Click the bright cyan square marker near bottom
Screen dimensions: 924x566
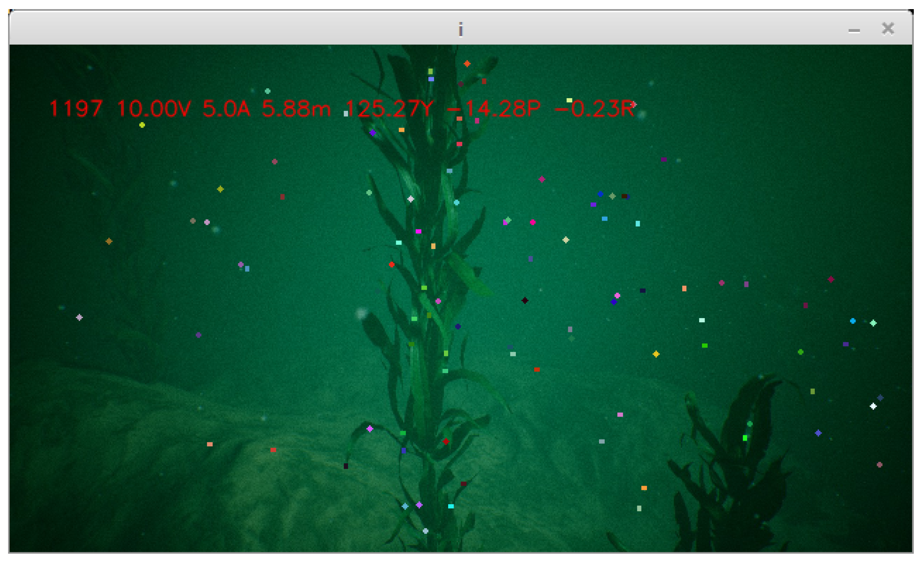(x=451, y=506)
